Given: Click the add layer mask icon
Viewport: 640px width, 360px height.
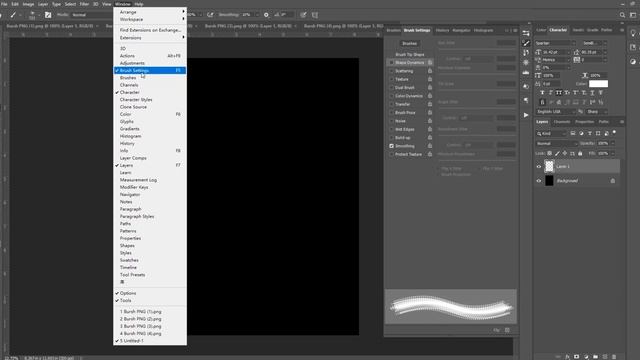Looking at the screenshot, I should (576, 356).
